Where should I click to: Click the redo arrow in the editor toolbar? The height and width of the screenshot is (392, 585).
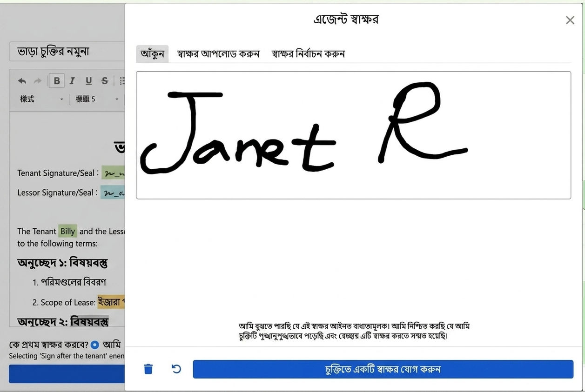[x=38, y=81]
